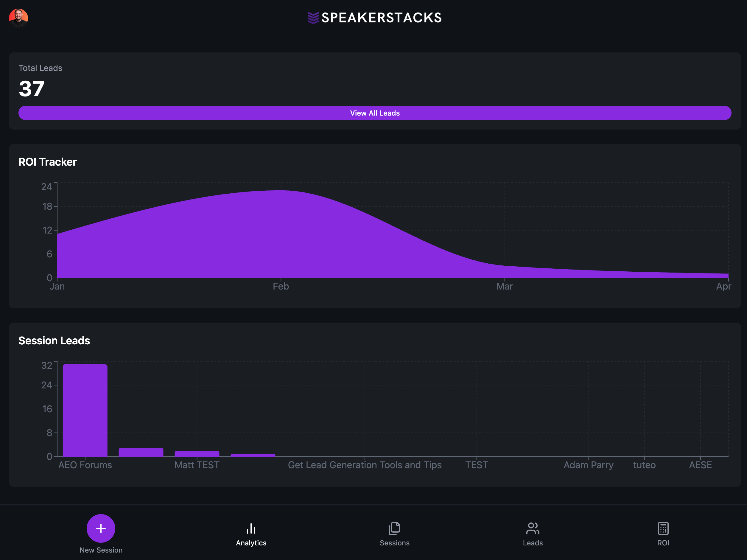This screenshot has height=560, width=747.
Task: Click the New Session text label
Action: (x=101, y=550)
